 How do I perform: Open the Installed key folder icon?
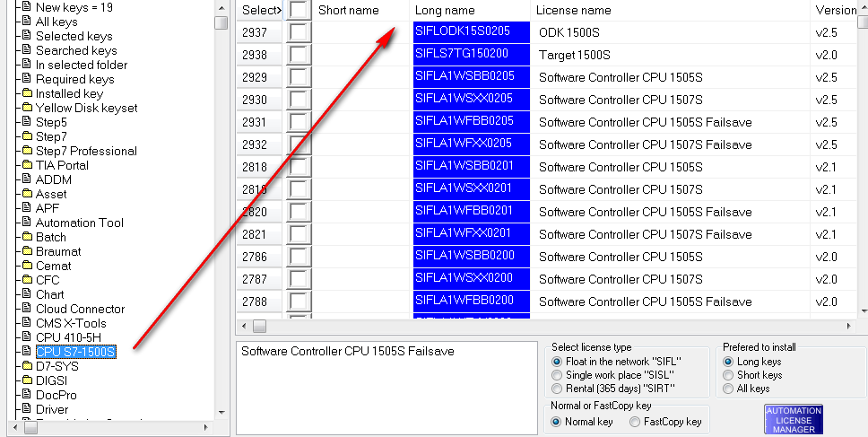pyautogui.click(x=27, y=93)
